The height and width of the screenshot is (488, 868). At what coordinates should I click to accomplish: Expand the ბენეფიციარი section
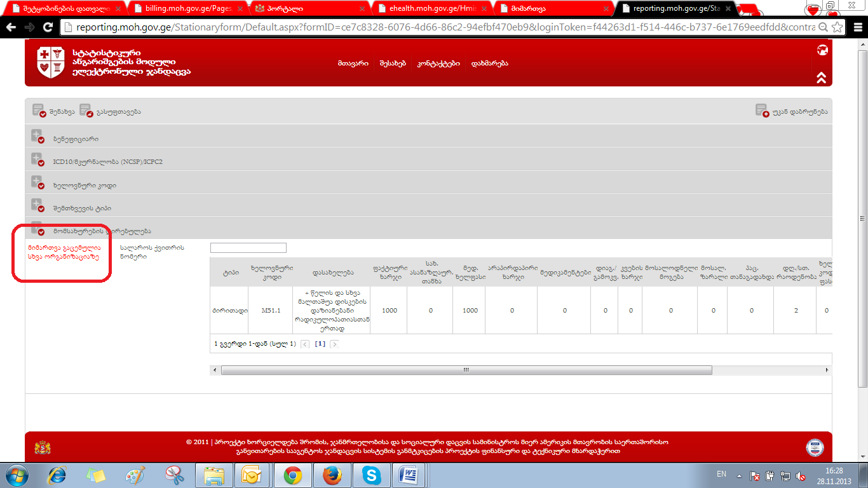[x=37, y=137]
